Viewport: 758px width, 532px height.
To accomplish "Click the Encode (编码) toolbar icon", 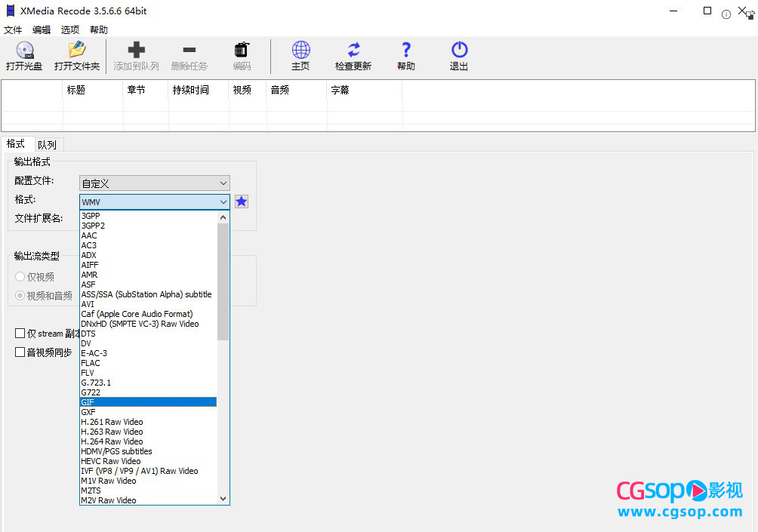I will pos(242,51).
